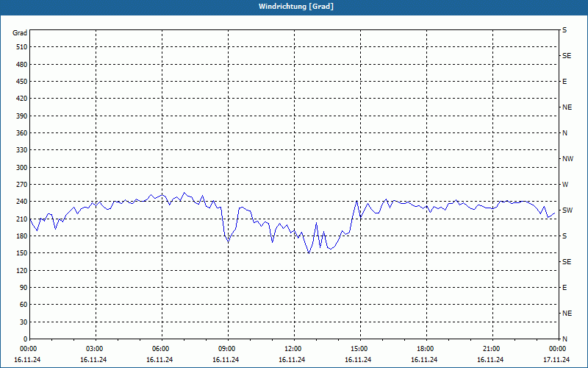Click the 21:00 time label

coord(491,349)
